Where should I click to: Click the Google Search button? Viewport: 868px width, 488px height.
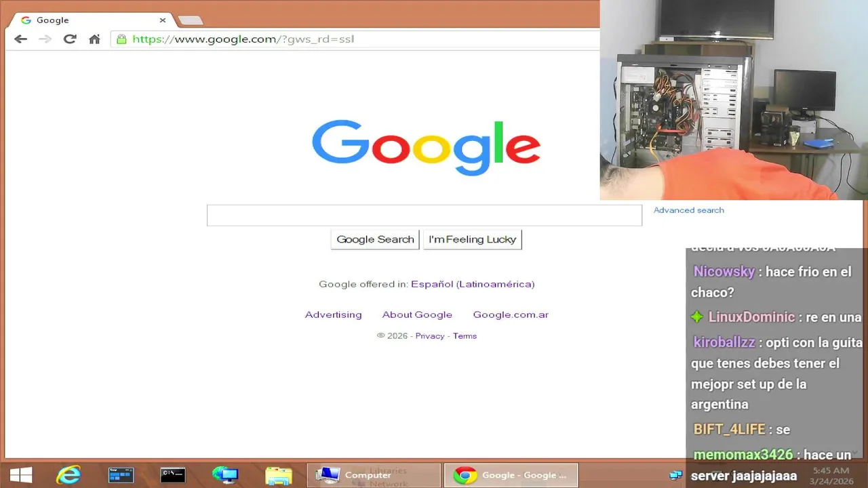click(375, 239)
